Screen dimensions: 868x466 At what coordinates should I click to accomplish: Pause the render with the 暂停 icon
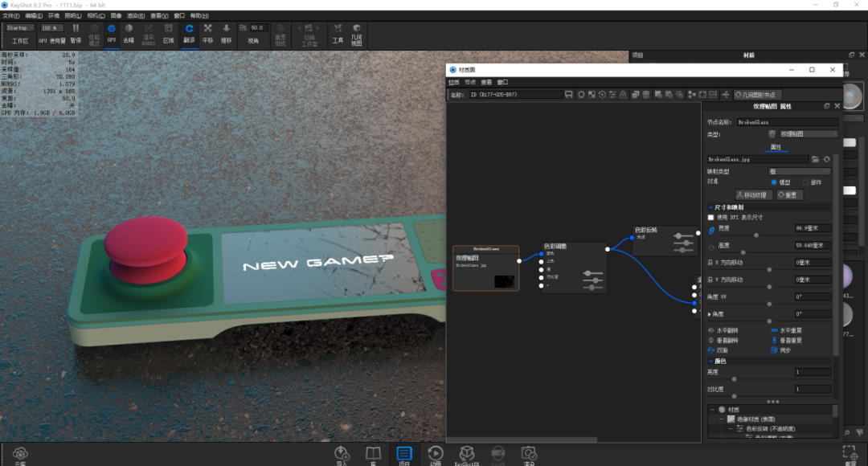tap(76, 33)
